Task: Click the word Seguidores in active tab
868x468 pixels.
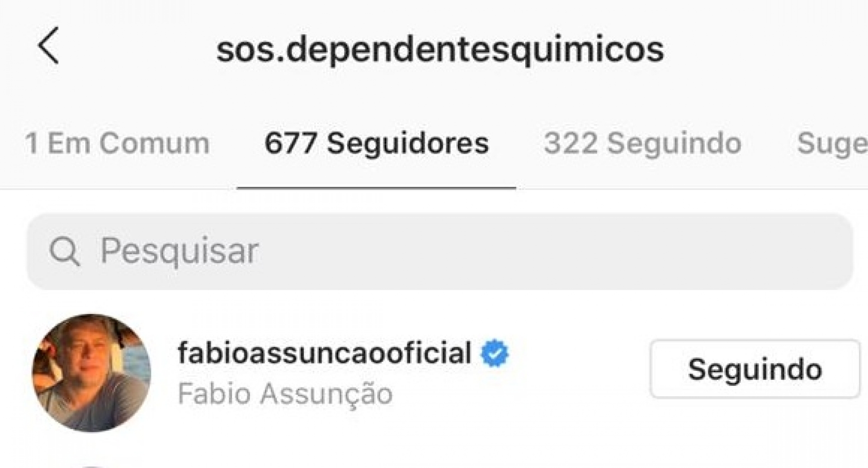Action: click(408, 144)
